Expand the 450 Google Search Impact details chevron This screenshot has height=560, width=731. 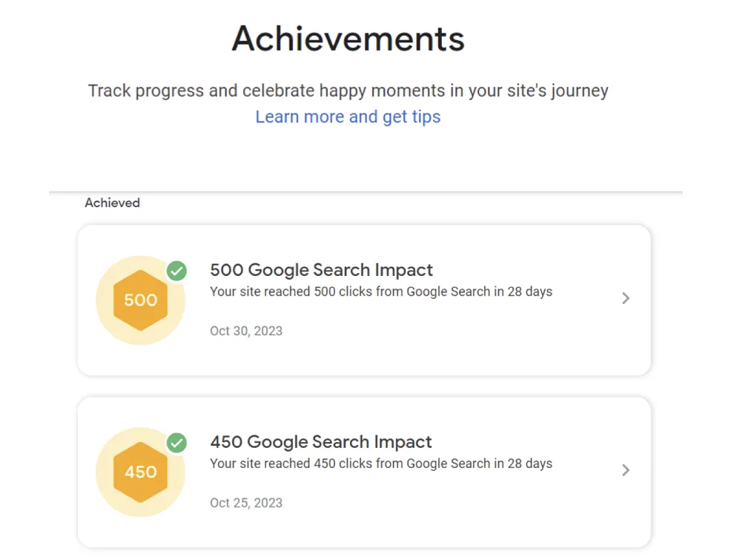(626, 470)
